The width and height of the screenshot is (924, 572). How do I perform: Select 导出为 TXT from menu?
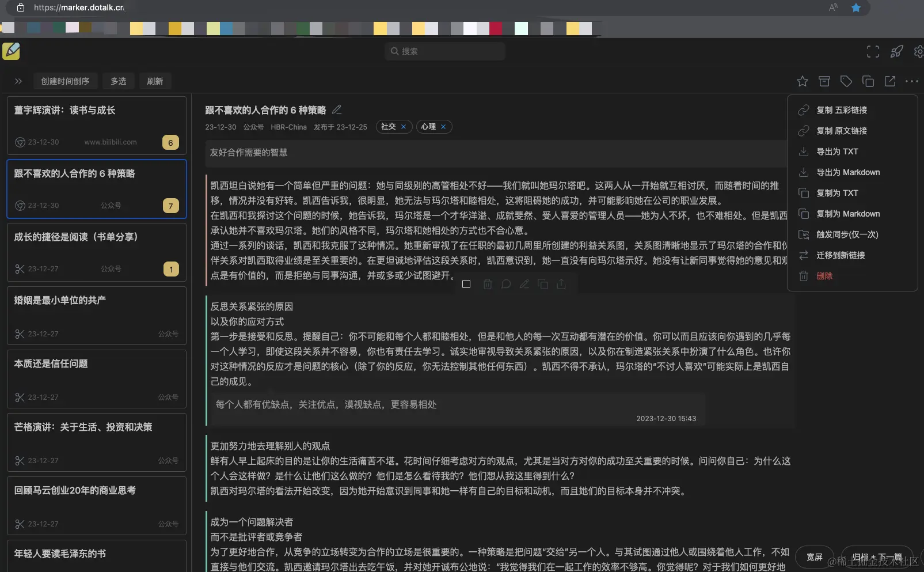[852, 151]
